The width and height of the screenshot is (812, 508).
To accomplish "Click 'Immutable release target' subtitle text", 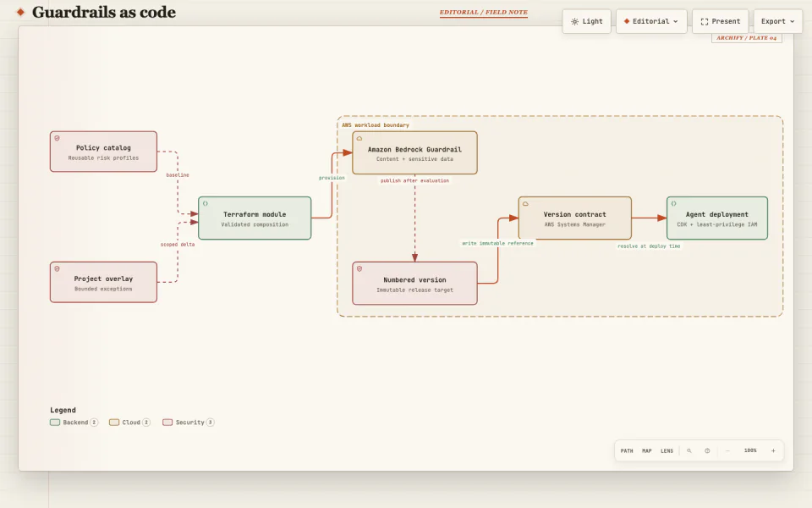I will tap(414, 290).
